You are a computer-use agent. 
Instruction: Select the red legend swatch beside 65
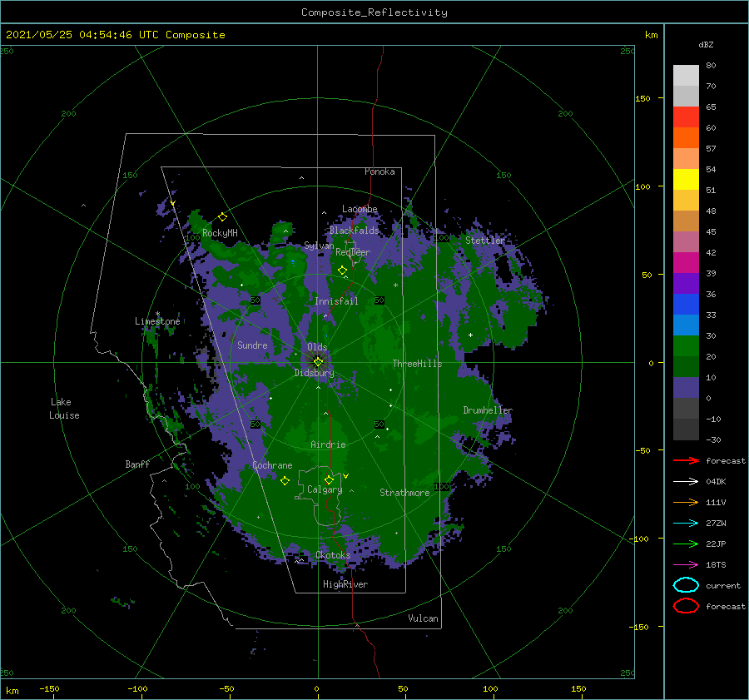coord(686,117)
